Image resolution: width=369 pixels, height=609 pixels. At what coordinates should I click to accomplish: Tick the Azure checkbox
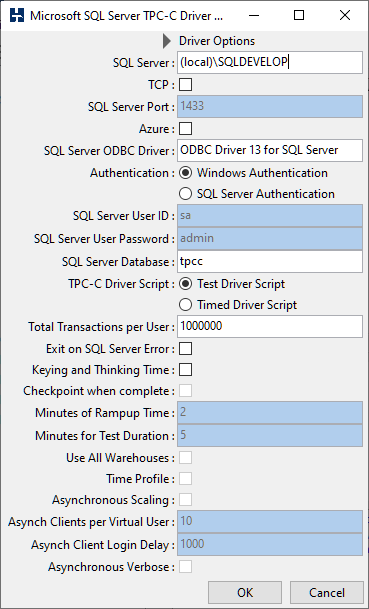(185, 129)
